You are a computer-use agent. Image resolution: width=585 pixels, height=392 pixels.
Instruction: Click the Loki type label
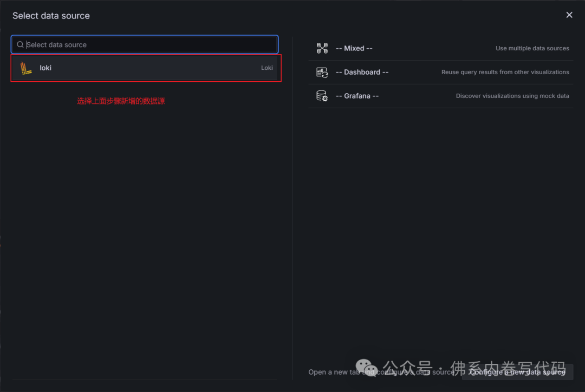click(266, 68)
